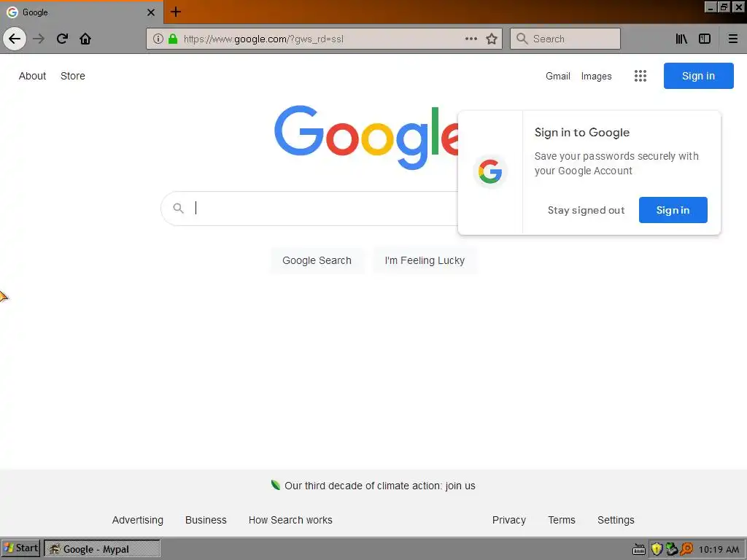Click the Google logo image
The height and width of the screenshot is (560, 747).
(366, 137)
